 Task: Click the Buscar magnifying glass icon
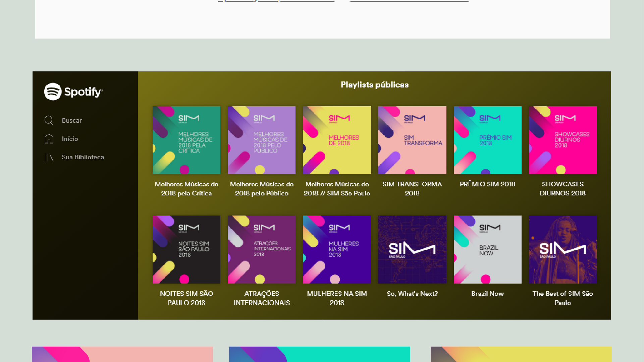coord(49,120)
